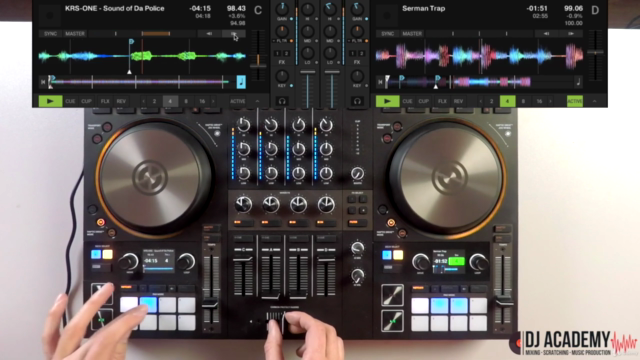Viewport: 640px width, 360px height.
Task: Open deck C filter type dropdown arrow
Action: [274, 41]
